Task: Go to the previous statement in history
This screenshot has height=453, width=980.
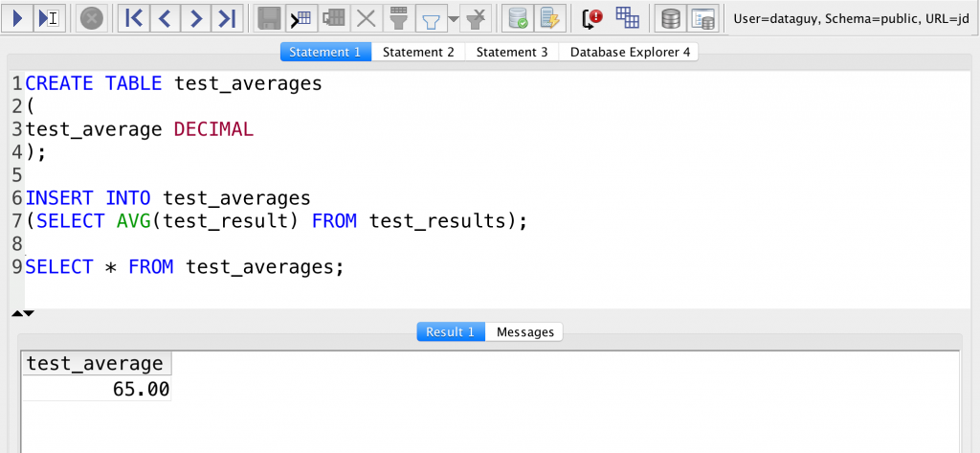Action: coord(165,17)
